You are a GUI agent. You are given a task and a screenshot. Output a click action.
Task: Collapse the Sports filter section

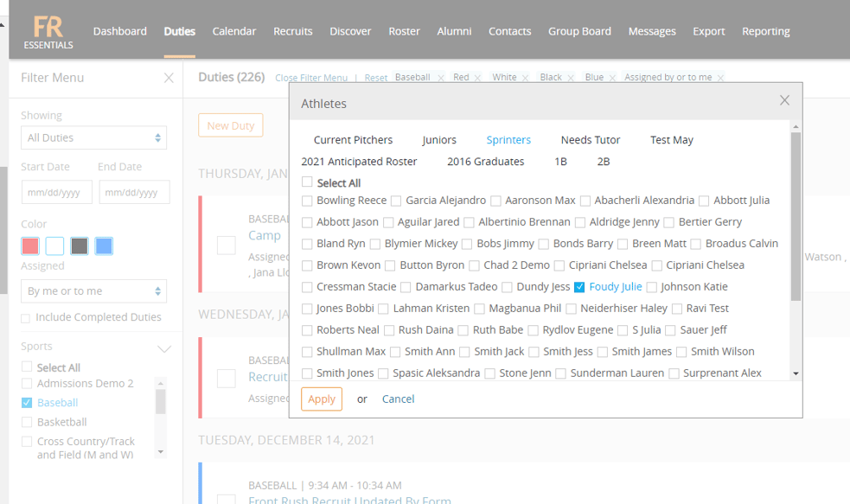point(166,347)
